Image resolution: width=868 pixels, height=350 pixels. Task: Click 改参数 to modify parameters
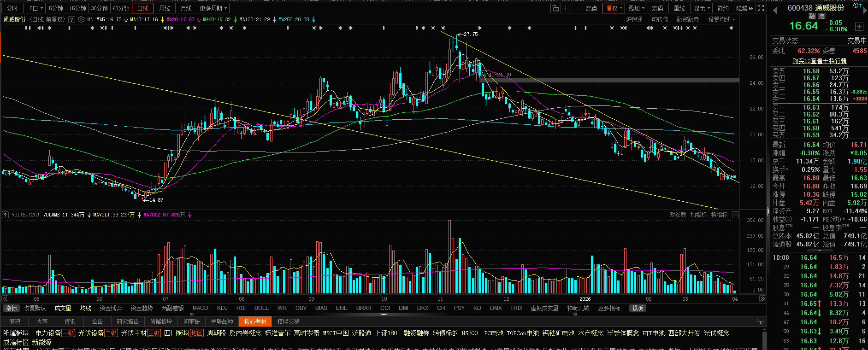point(678,215)
